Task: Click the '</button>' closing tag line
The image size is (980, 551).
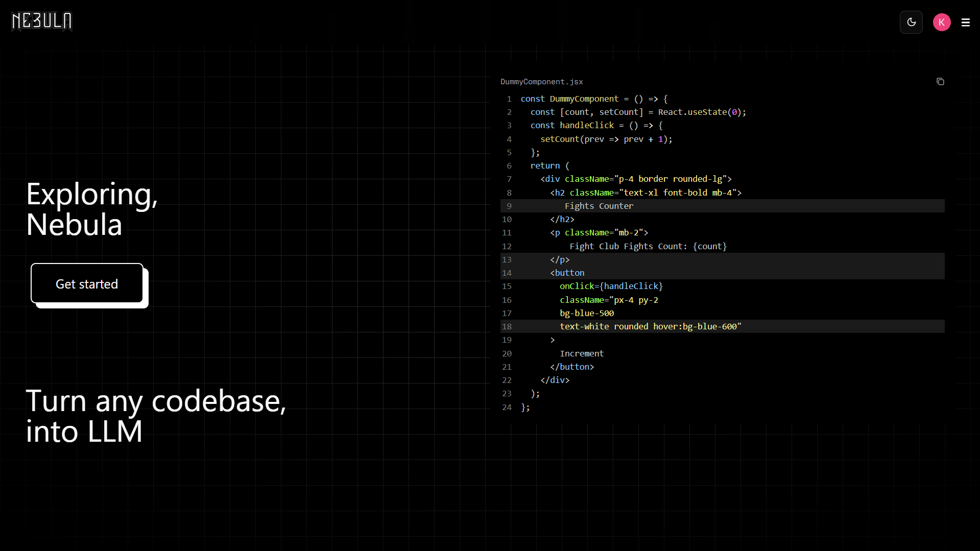Action: tap(723, 367)
